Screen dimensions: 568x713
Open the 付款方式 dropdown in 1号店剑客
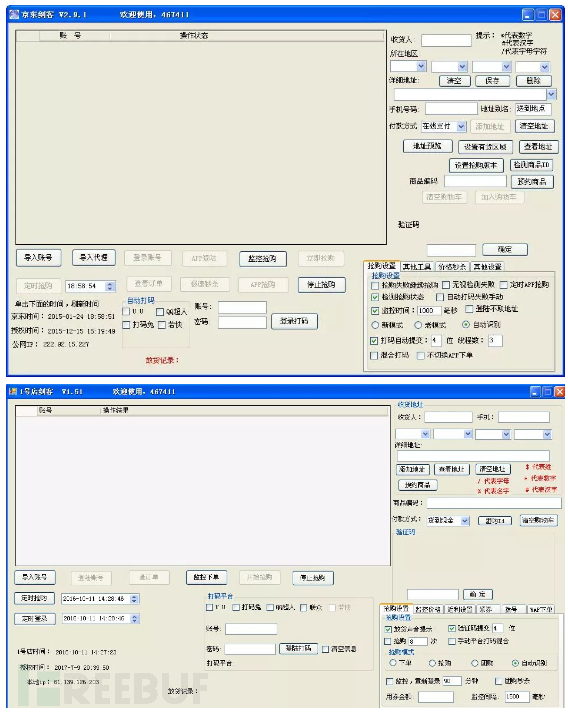click(465, 521)
